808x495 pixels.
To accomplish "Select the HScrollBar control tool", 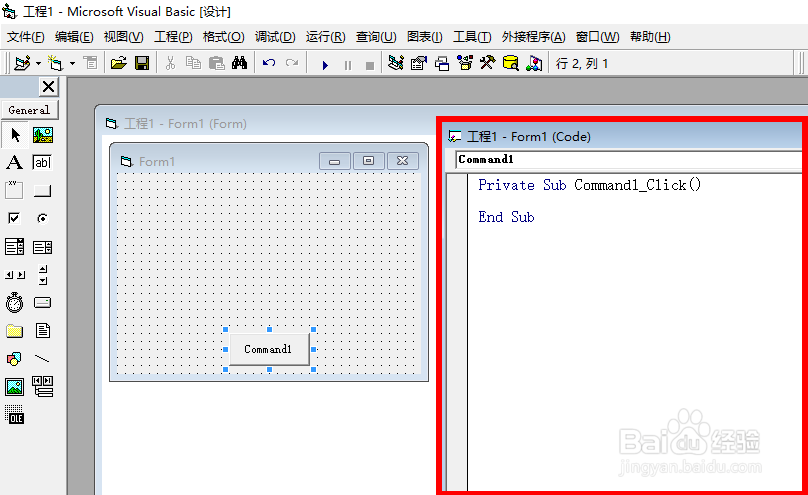I will [14, 275].
